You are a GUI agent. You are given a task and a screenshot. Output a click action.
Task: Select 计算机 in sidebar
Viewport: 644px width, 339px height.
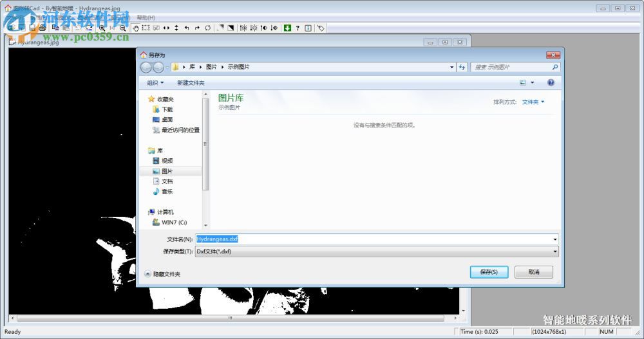click(x=160, y=212)
